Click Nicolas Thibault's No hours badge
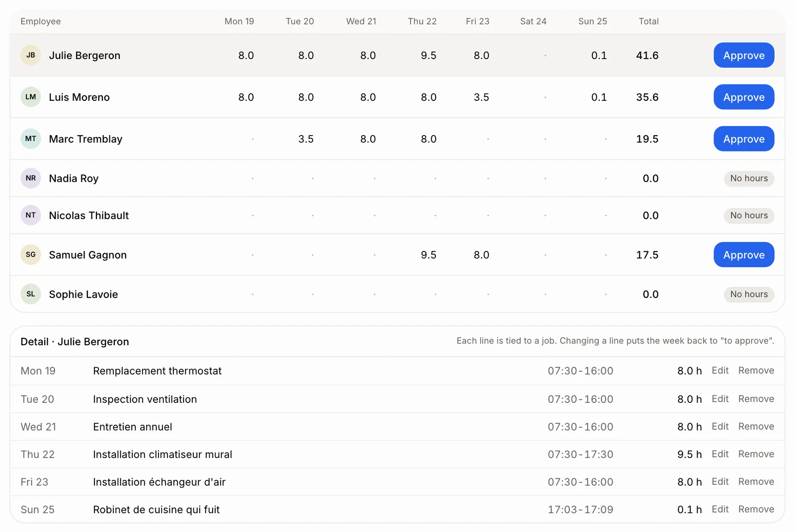The height and width of the screenshot is (532, 795). [x=749, y=216]
